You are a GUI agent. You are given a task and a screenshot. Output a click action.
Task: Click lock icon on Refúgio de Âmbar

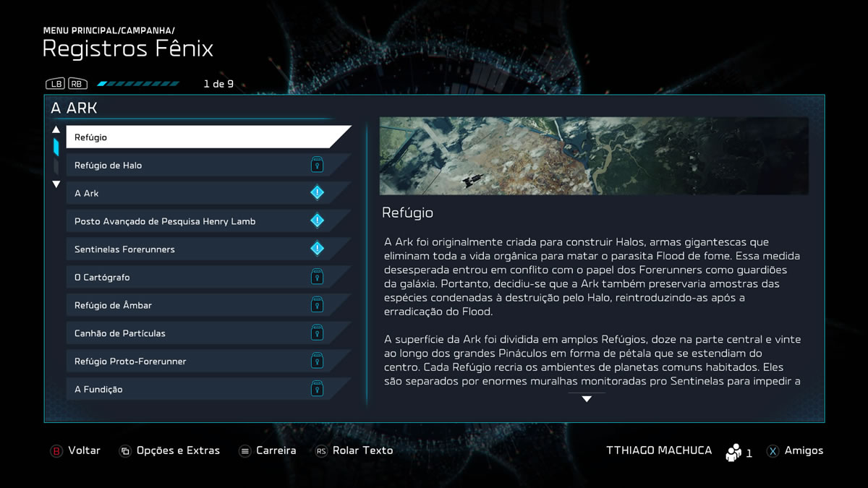(317, 305)
